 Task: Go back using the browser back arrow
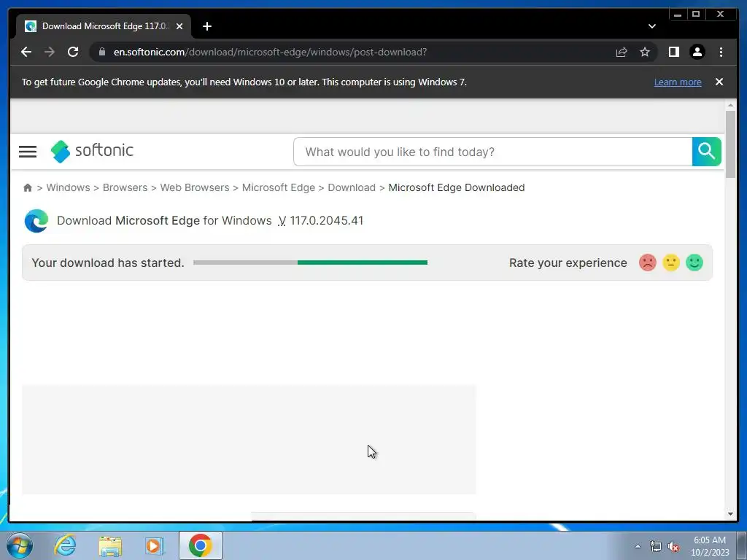tap(26, 52)
